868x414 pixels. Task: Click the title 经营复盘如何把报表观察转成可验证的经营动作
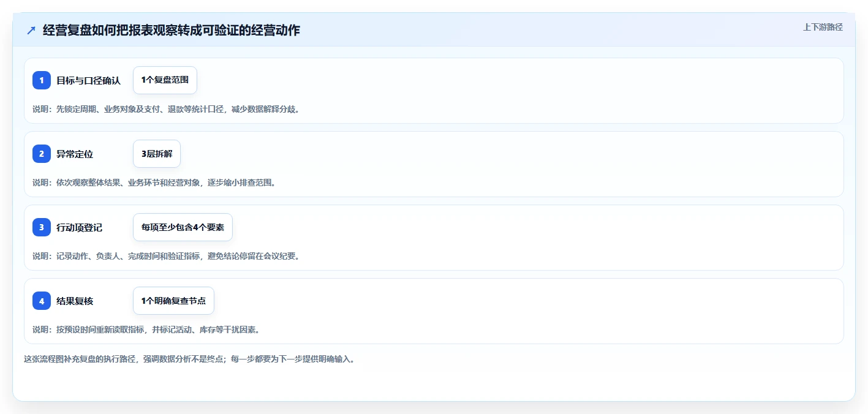[172, 30]
